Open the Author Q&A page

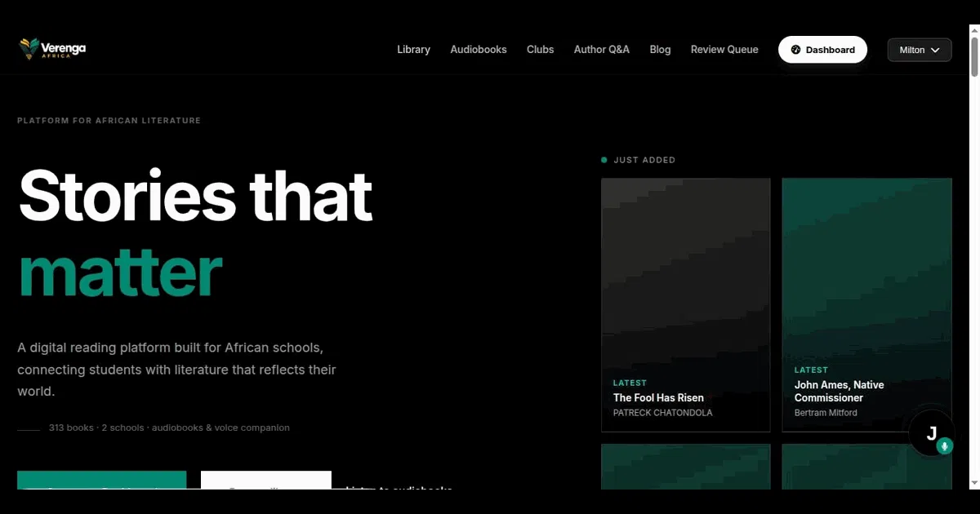point(602,50)
